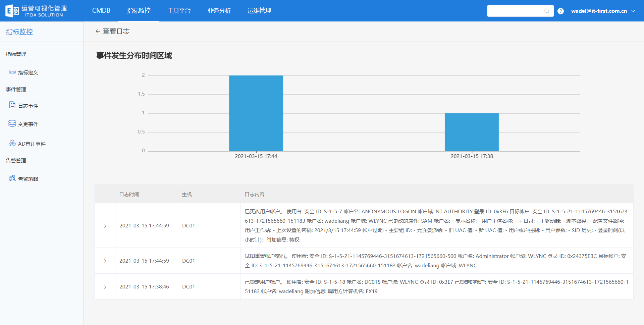Image resolution: width=644 pixels, height=325 pixels.
Task: Click the 已更改用户帐户 log content
Action: (x=436, y=225)
